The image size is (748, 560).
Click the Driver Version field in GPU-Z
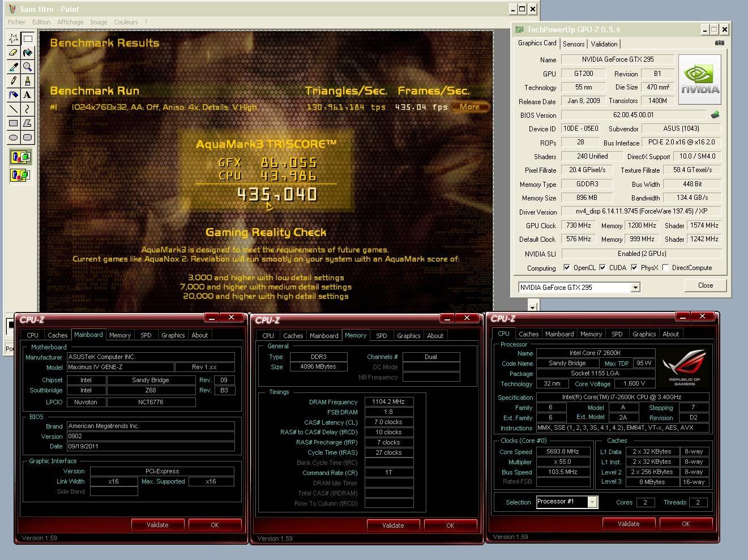tap(641, 211)
